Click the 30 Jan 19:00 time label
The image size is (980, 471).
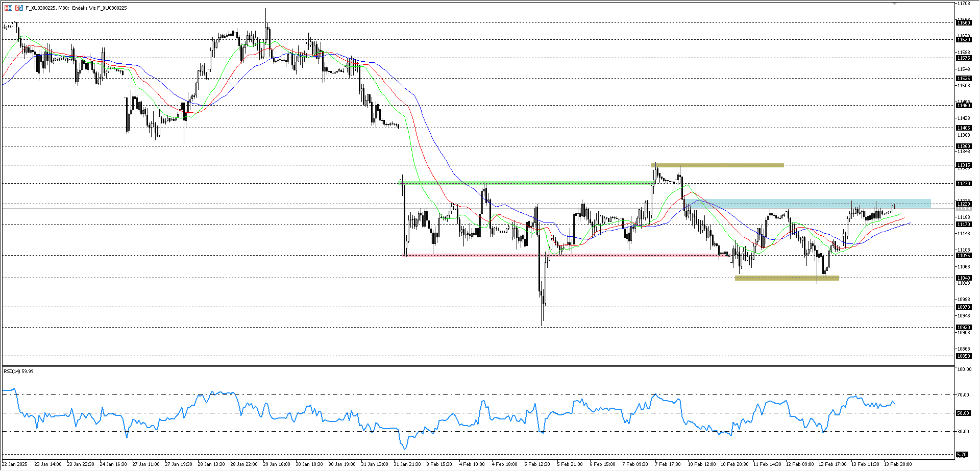click(x=342, y=464)
